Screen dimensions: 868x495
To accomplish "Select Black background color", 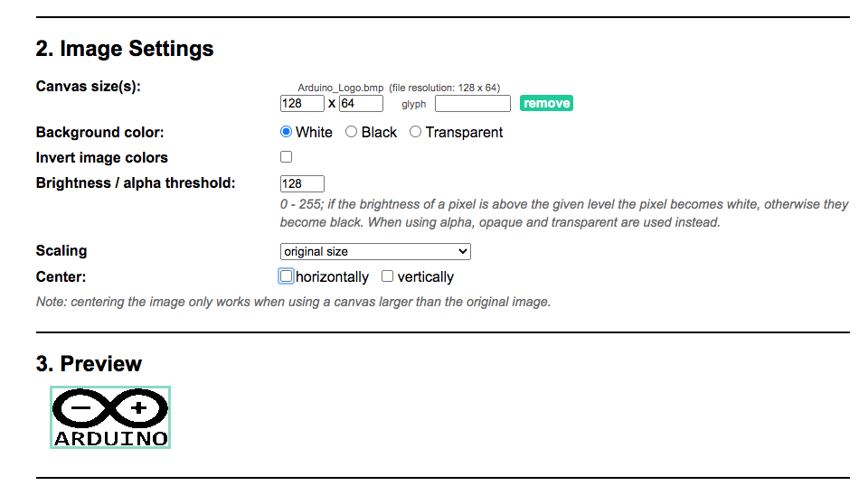I will tap(351, 132).
